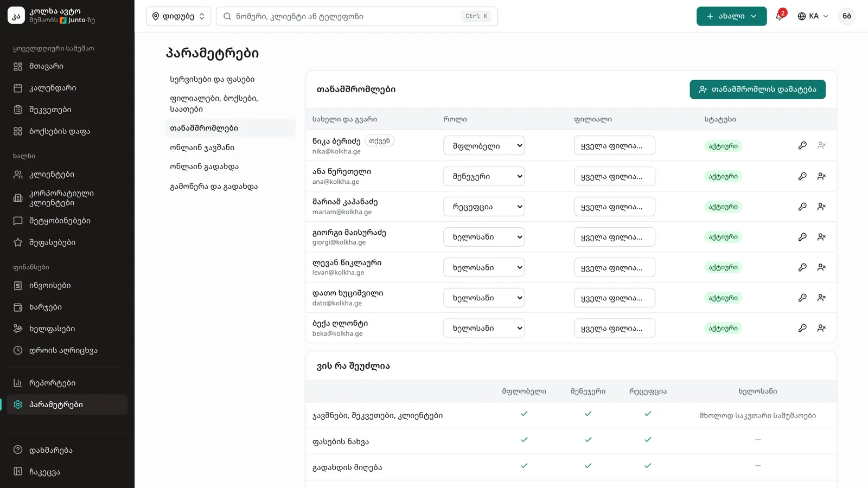Remove user icon for ანა წერეთელი
The height and width of the screenshot is (488, 868).
822,176
